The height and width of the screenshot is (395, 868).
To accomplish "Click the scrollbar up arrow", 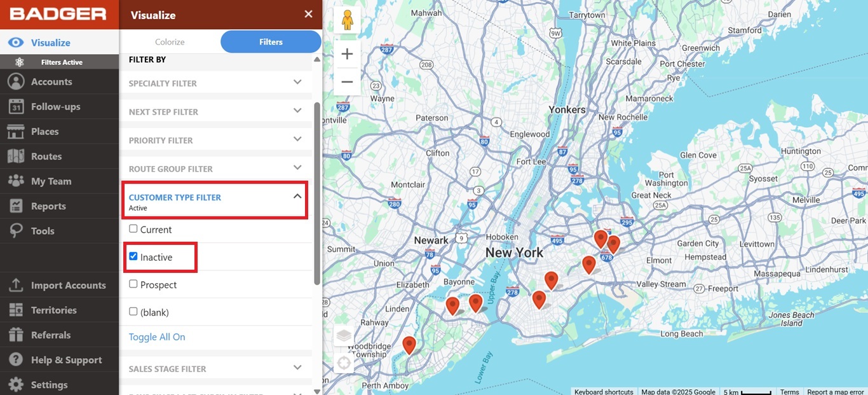I will coord(318,60).
